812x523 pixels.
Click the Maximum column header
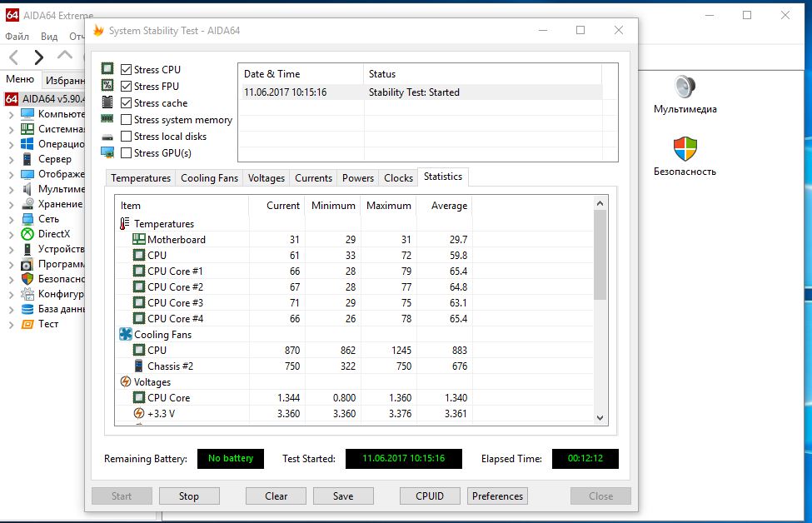tap(388, 205)
